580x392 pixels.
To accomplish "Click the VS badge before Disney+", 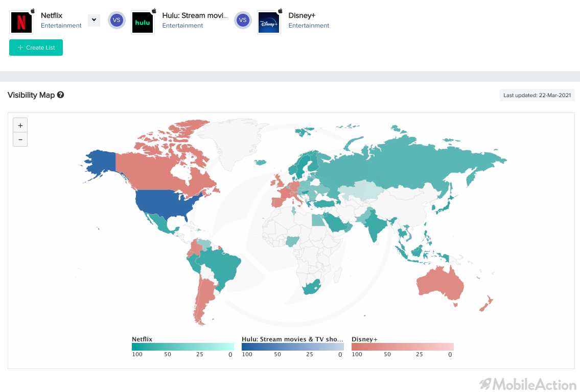I will [x=243, y=20].
